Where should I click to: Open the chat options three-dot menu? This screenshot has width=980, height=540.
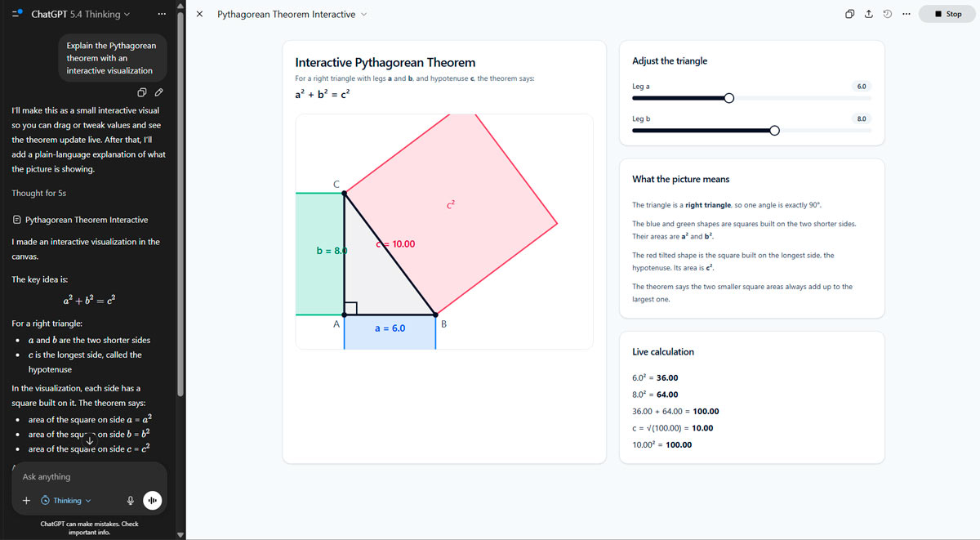pyautogui.click(x=161, y=14)
